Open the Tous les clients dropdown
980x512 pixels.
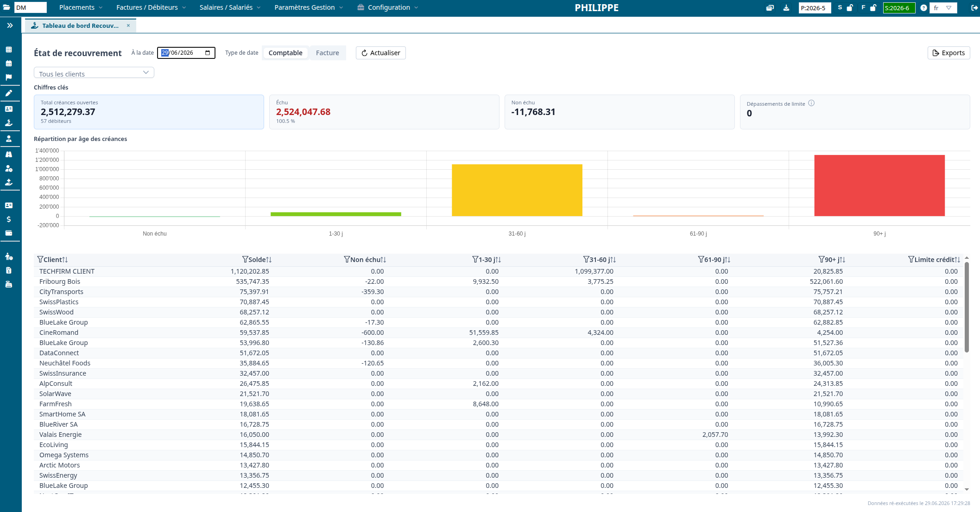pos(94,73)
